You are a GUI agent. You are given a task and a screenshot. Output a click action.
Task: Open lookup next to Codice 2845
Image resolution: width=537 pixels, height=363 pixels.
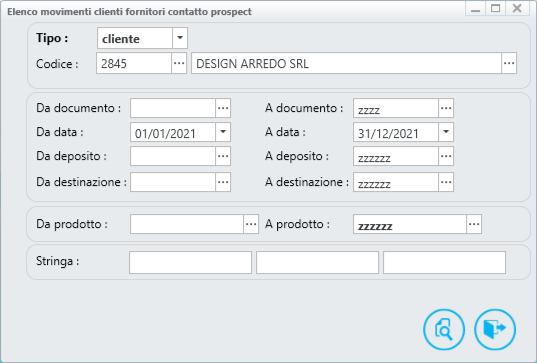point(179,63)
